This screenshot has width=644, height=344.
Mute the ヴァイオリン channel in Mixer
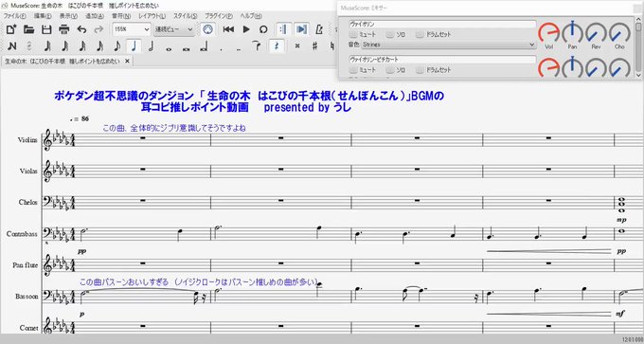tap(362, 34)
